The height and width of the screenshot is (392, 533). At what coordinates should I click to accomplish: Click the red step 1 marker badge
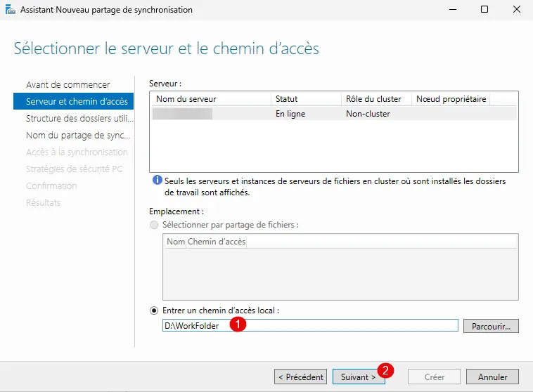[238, 325]
